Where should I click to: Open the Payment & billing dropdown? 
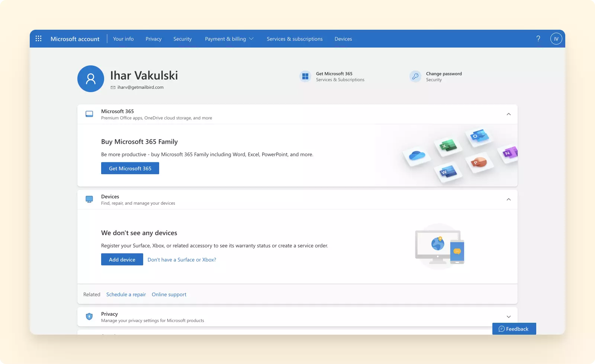(x=229, y=39)
